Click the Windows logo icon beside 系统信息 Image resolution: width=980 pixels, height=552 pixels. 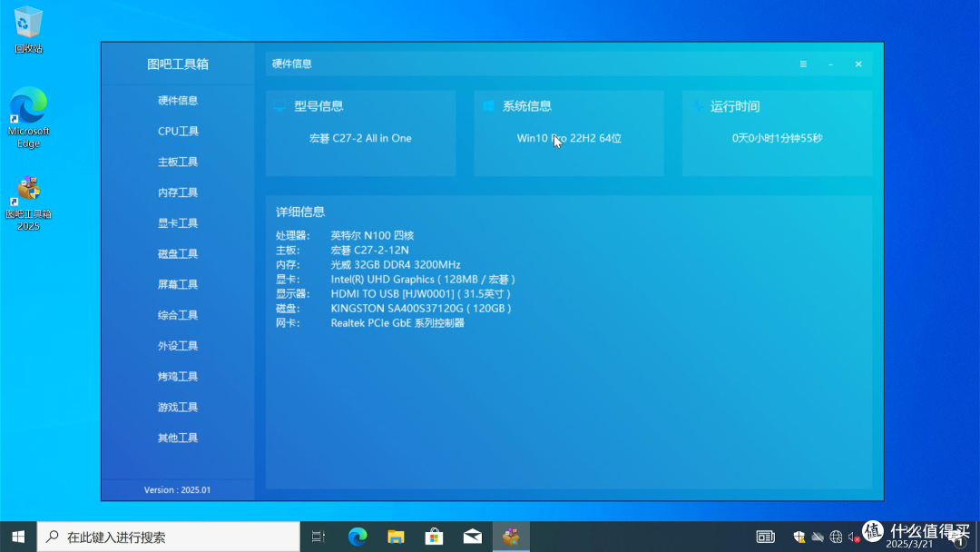click(488, 106)
